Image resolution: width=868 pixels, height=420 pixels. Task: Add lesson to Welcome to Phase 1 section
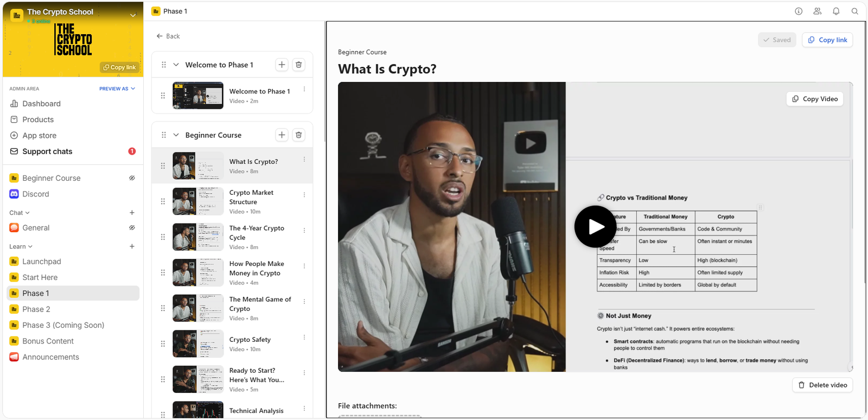click(x=282, y=65)
